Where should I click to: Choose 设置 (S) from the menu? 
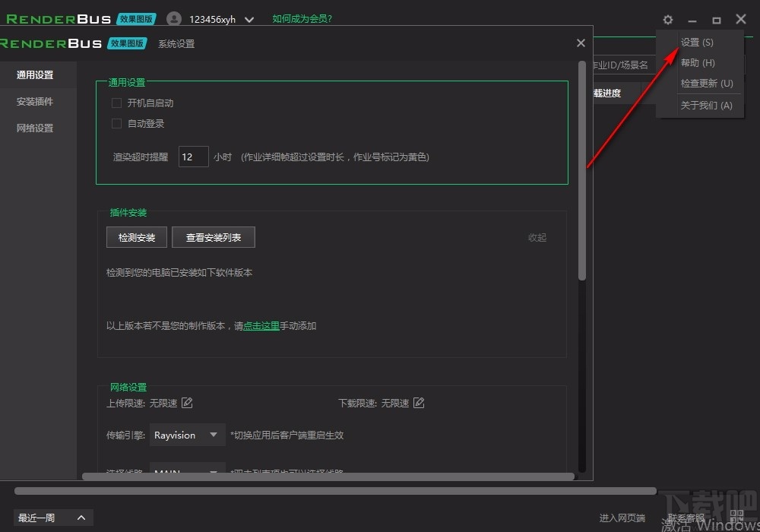pyautogui.click(x=697, y=43)
